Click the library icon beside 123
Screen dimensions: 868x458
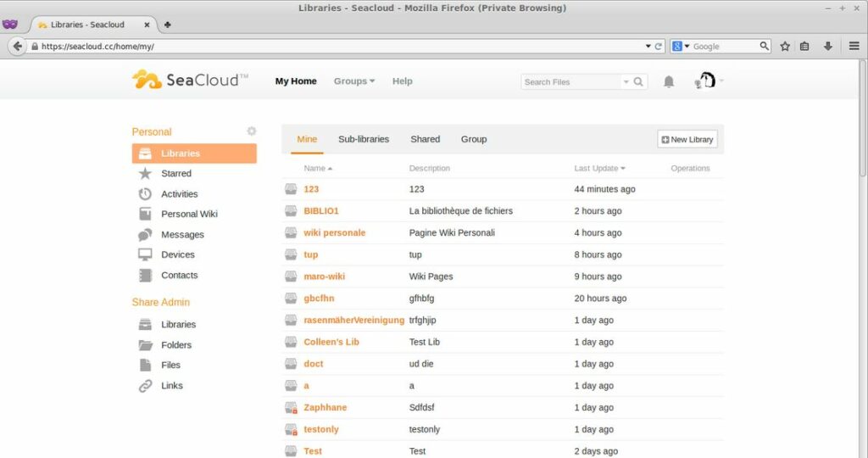tap(291, 189)
